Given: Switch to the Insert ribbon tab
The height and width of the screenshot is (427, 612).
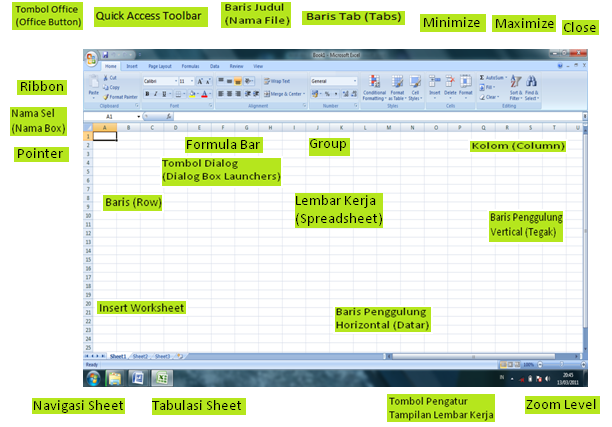Looking at the screenshot, I should [132, 66].
